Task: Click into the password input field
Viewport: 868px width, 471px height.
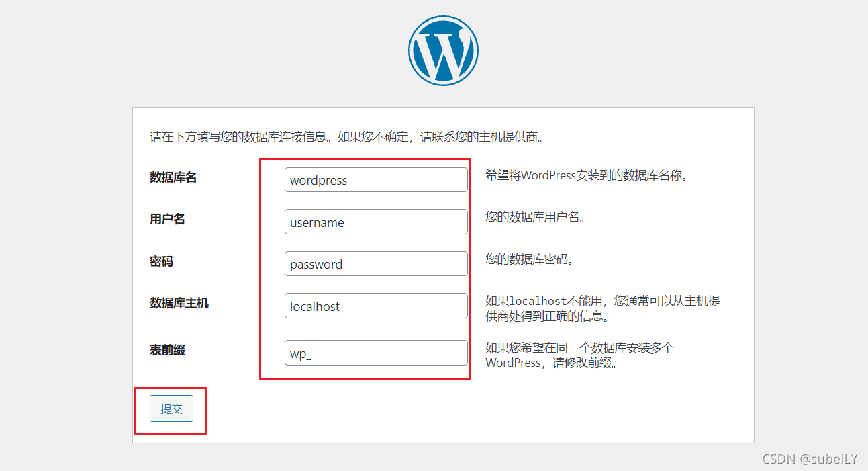Action: (376, 263)
